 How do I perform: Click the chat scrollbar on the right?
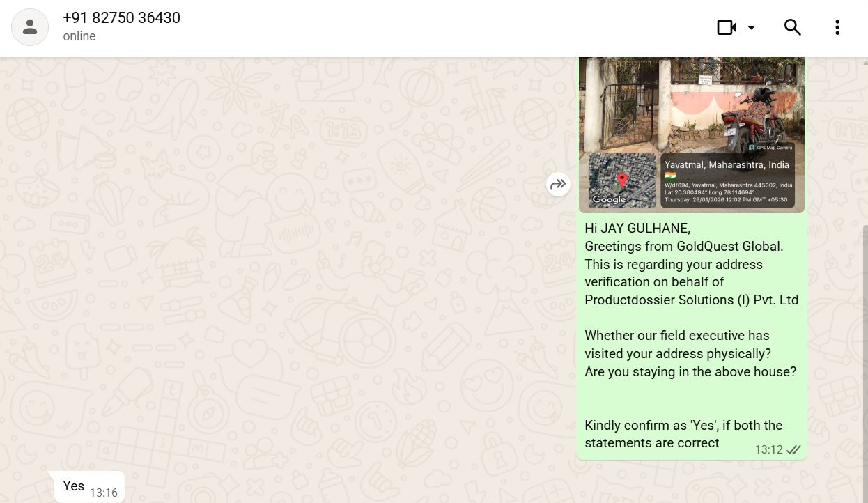pyautogui.click(x=865, y=362)
